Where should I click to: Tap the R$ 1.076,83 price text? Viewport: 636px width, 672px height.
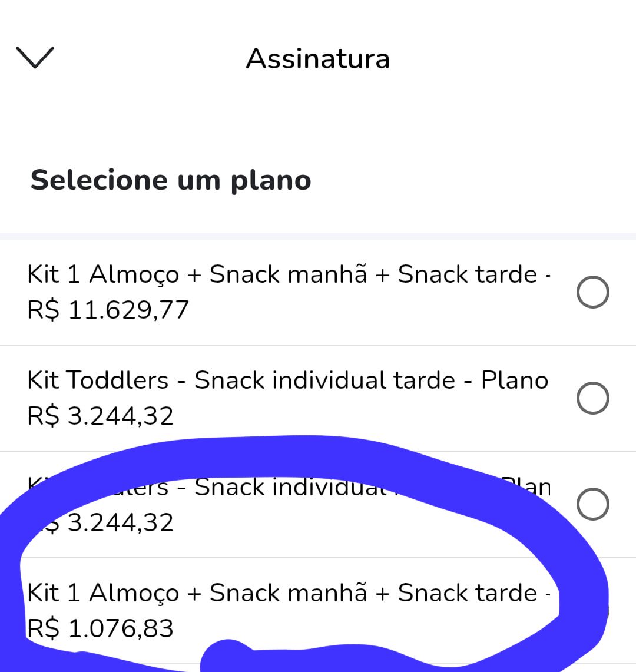point(100,629)
